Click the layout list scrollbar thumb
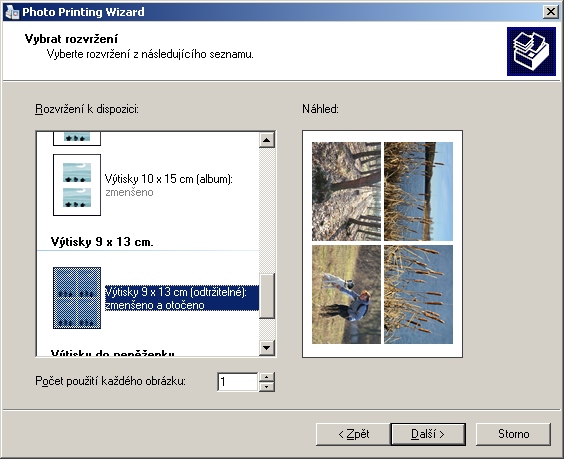 [x=267, y=296]
